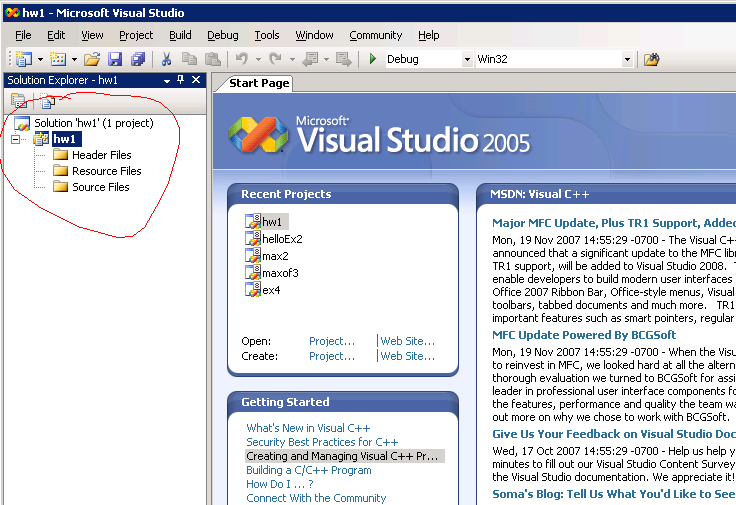The image size is (736, 505).
Task: Open the Undo history dropdown arrow
Action: 258,60
